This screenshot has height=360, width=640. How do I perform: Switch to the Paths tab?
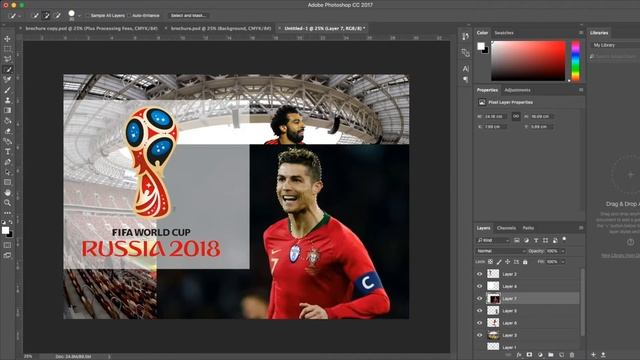(x=528, y=228)
